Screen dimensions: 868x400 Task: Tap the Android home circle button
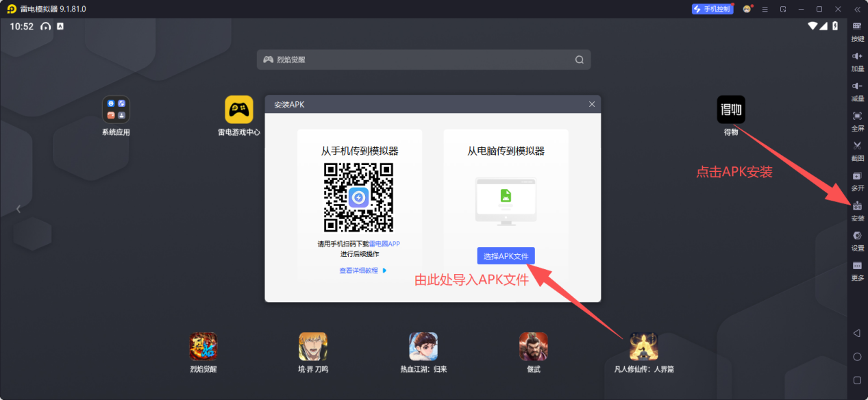(856, 357)
